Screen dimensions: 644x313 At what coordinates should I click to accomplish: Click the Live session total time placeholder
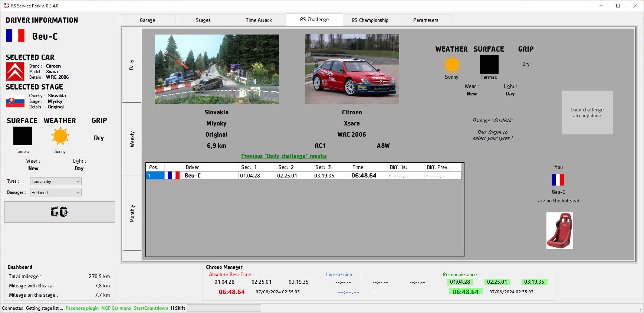click(x=349, y=292)
